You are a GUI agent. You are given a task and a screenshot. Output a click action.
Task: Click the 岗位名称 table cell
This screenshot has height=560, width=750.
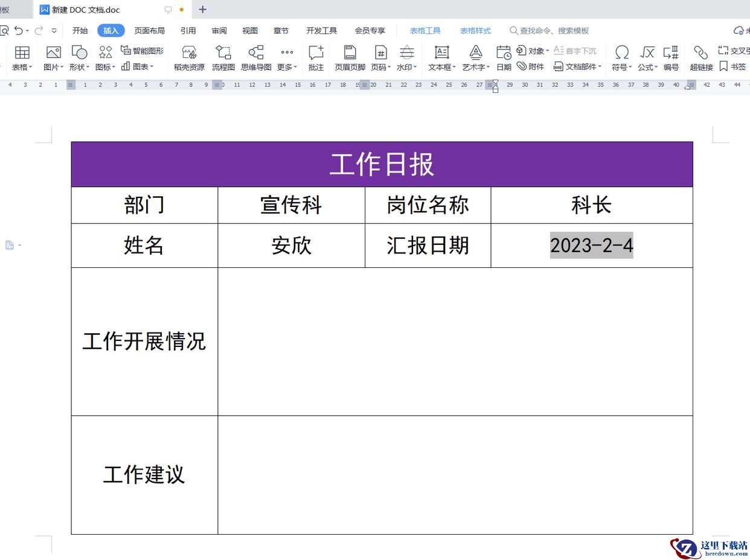tap(428, 205)
